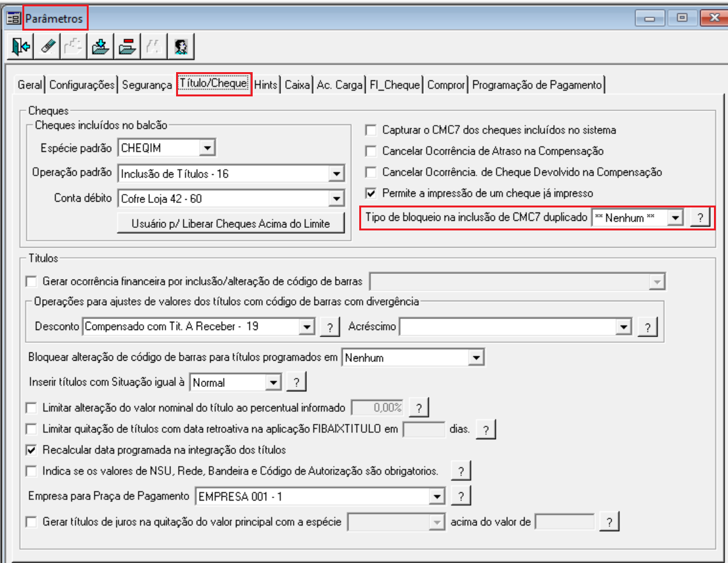This screenshot has height=563, width=728.
Task: Select the Título/Cheque tab
Action: click(214, 84)
